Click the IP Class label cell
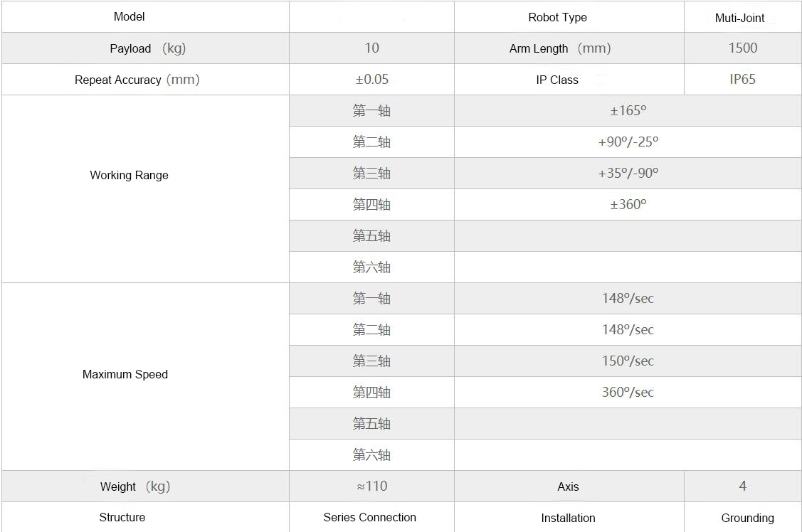 [x=557, y=80]
